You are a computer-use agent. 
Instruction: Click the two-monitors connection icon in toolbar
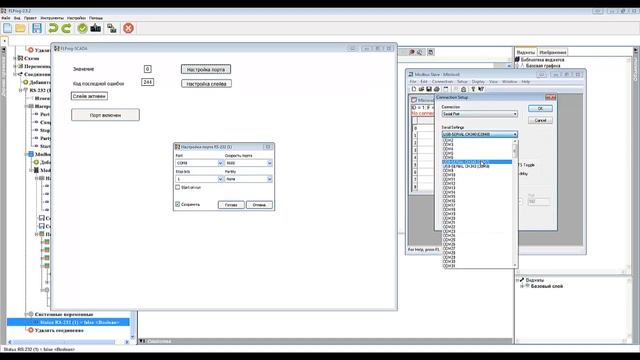[x=111, y=28]
